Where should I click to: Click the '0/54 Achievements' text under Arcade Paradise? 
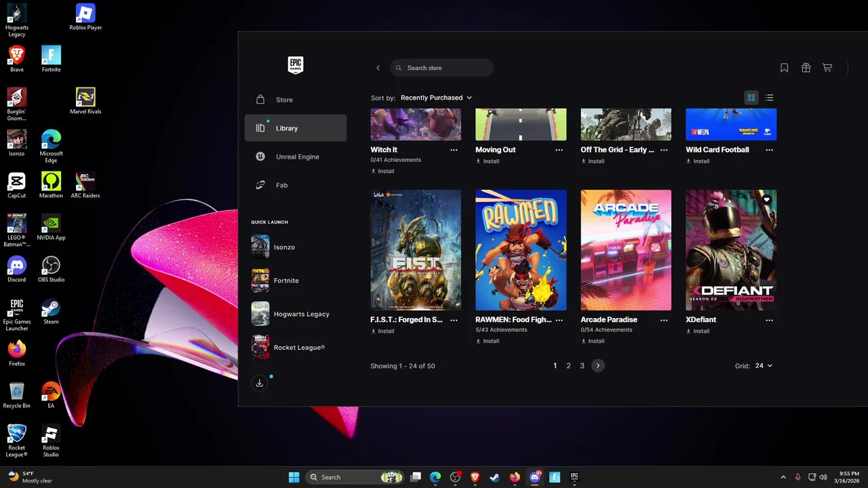click(x=606, y=330)
